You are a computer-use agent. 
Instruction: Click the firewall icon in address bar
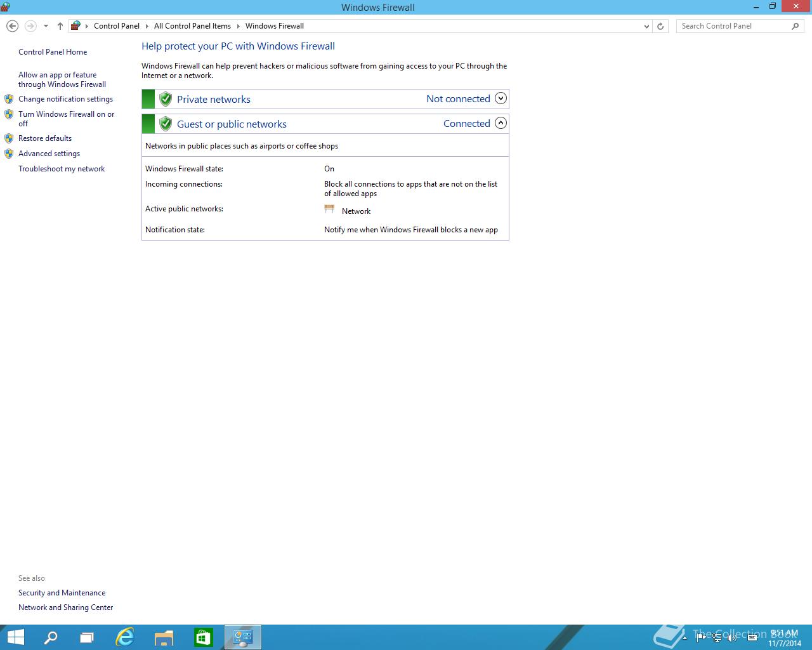(x=75, y=26)
